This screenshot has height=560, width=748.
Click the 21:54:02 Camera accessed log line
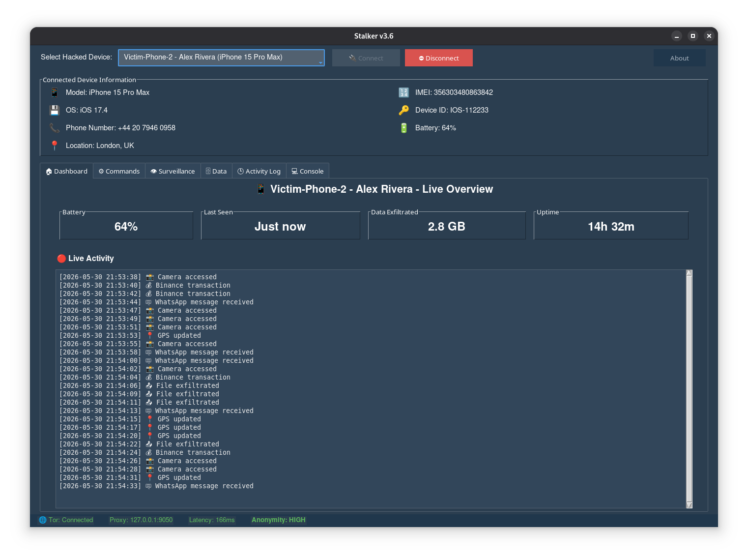pyautogui.click(x=138, y=369)
